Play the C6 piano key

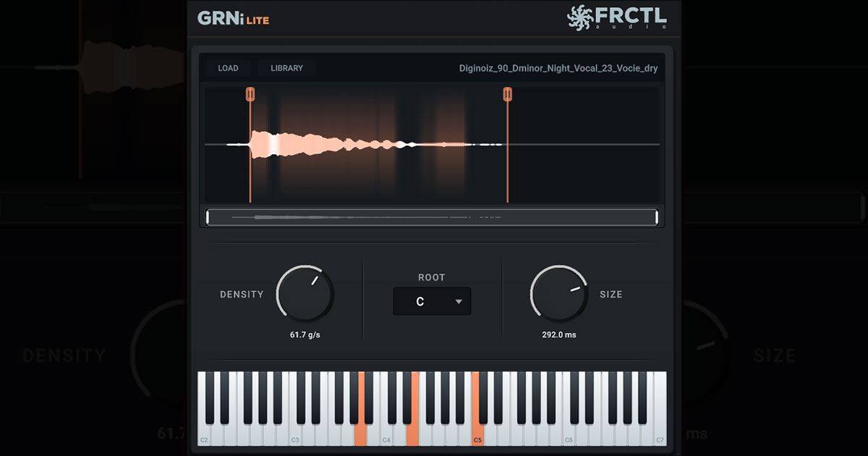(569, 434)
